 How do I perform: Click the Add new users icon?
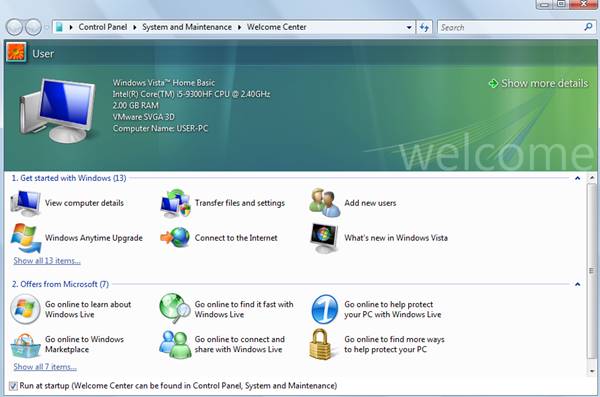click(x=324, y=203)
